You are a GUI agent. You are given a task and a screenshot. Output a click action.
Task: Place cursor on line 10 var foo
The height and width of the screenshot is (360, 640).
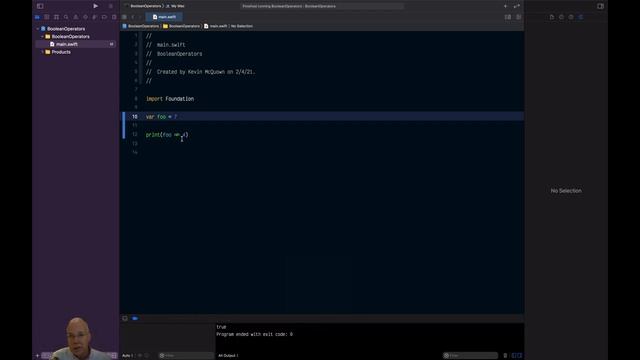pos(162,117)
